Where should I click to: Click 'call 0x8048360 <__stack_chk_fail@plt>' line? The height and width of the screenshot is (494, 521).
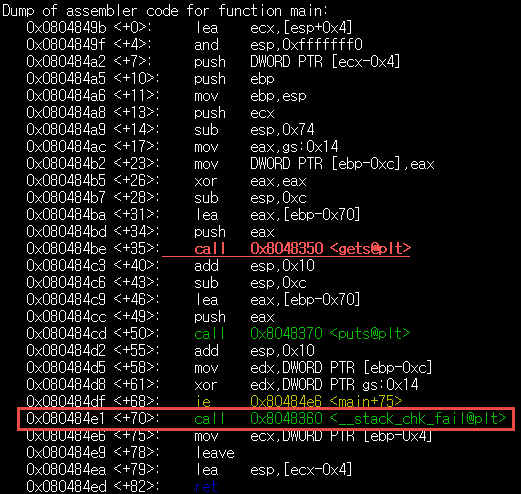pyautogui.click(x=350, y=419)
